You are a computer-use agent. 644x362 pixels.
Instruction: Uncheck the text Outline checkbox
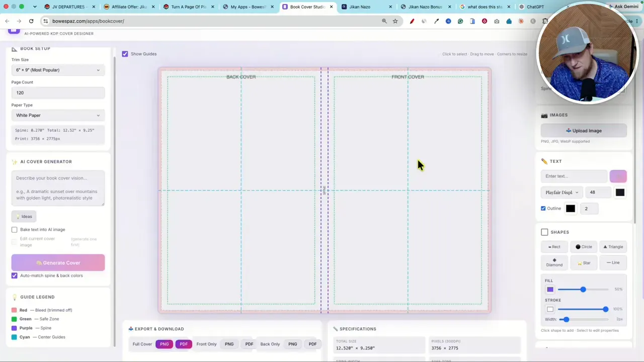pyautogui.click(x=543, y=208)
